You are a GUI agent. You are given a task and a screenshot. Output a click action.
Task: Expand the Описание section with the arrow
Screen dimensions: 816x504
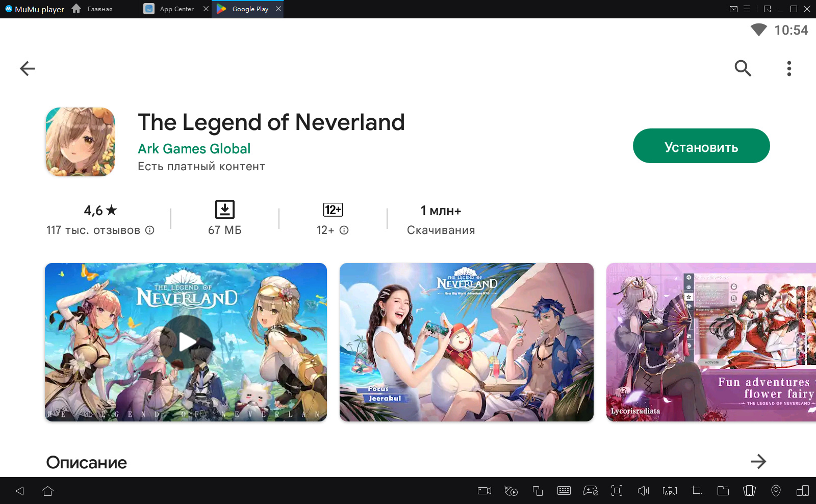pyautogui.click(x=758, y=462)
